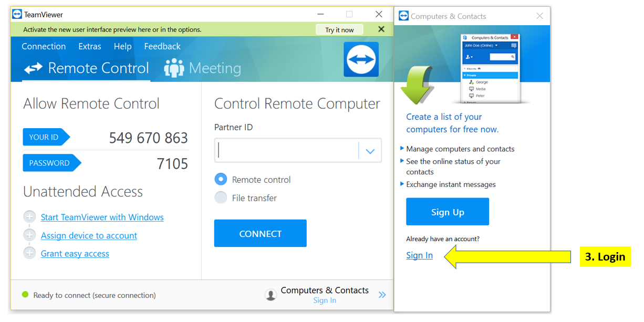Switch to the Meeting tab
Viewport: 644px width, 322px height.
(214, 68)
